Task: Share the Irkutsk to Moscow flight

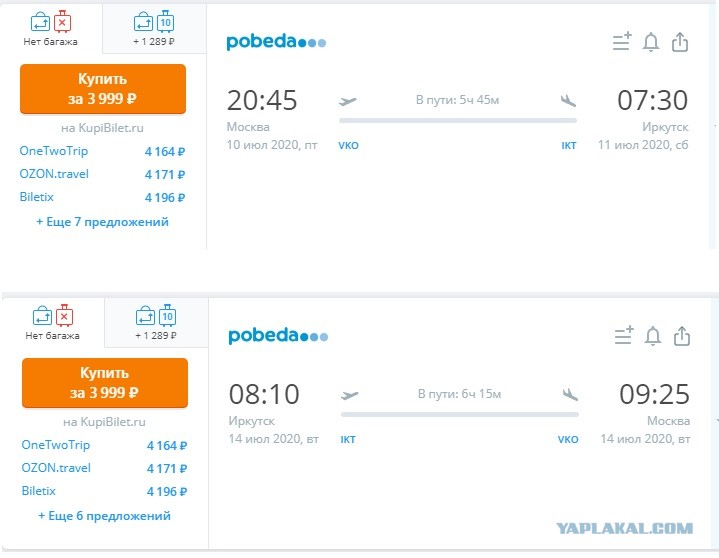Action: [x=682, y=336]
